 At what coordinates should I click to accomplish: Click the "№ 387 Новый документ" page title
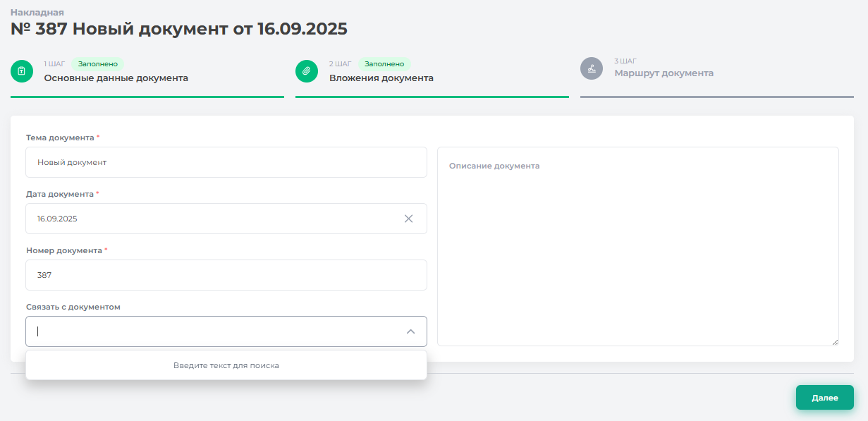tap(178, 29)
